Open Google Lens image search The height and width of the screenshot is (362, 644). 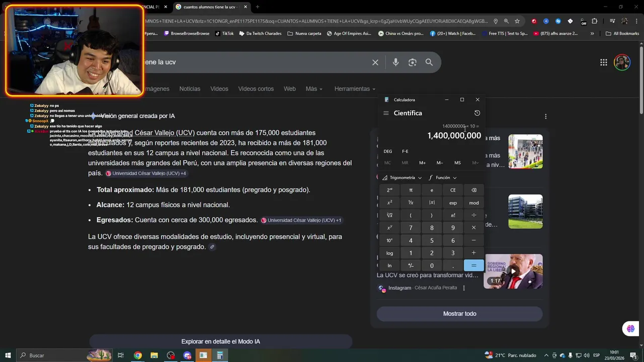click(413, 62)
